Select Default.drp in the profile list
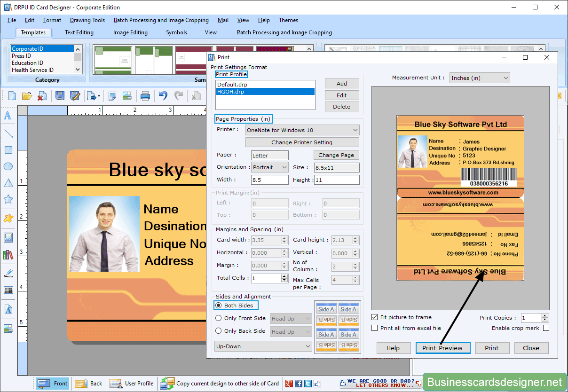The height and width of the screenshot is (392, 568). (x=265, y=85)
